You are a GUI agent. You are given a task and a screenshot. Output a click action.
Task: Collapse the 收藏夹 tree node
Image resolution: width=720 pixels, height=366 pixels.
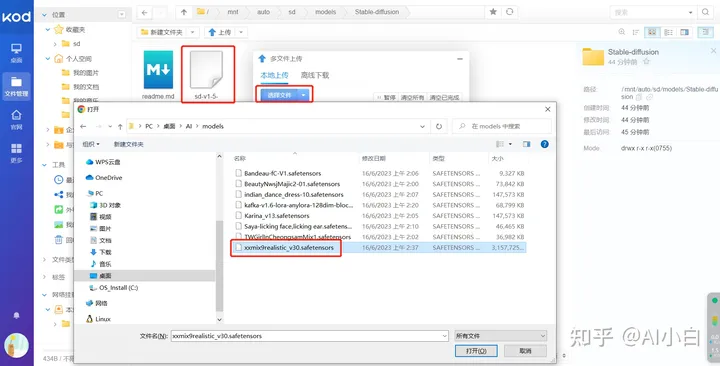pos(47,29)
